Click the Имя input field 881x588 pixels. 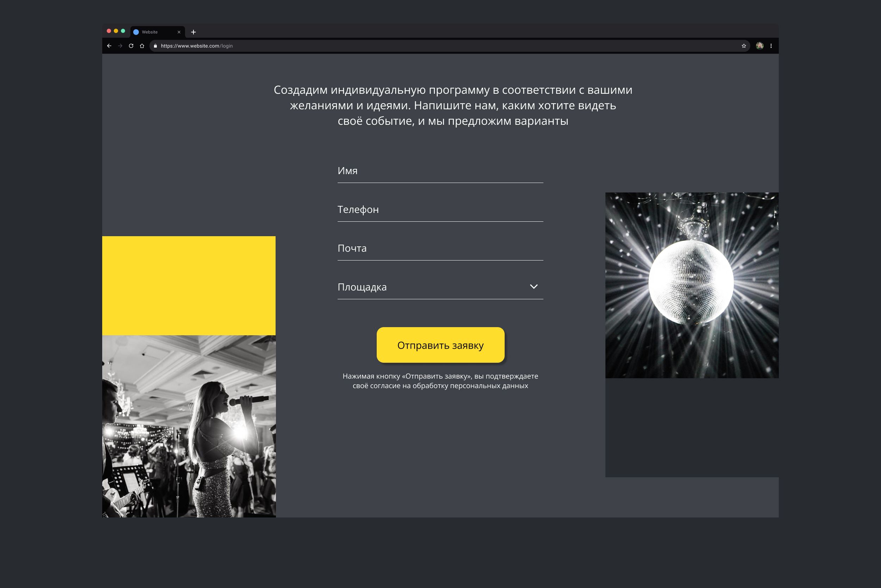440,171
